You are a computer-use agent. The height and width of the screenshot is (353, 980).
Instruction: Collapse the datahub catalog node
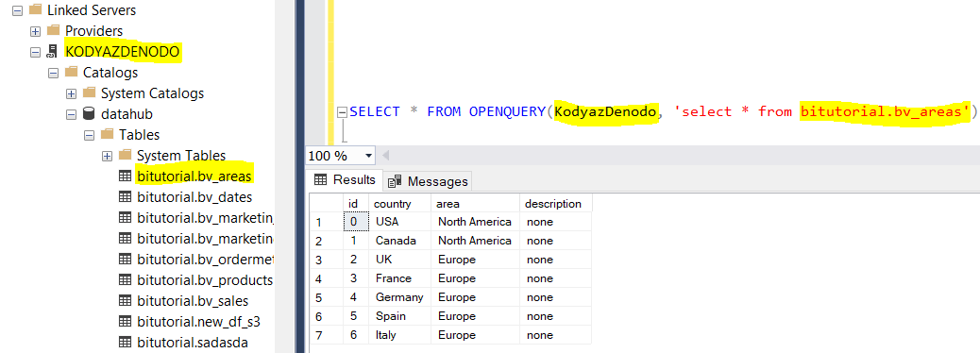pyautogui.click(x=71, y=114)
